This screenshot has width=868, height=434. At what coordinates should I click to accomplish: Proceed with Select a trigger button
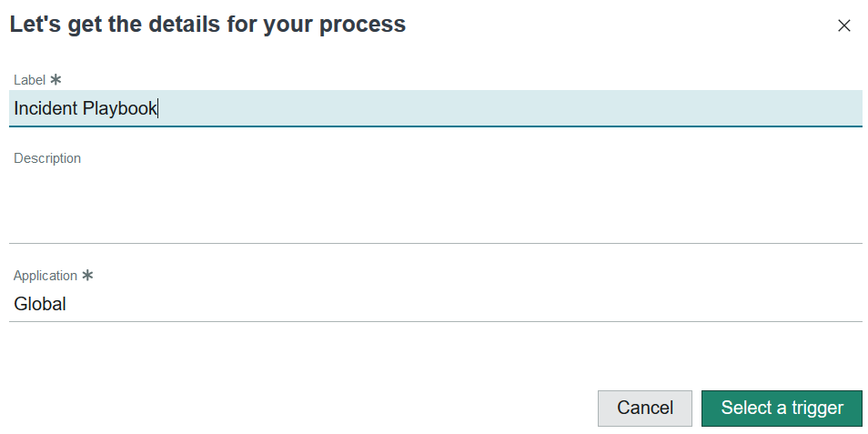click(x=782, y=408)
